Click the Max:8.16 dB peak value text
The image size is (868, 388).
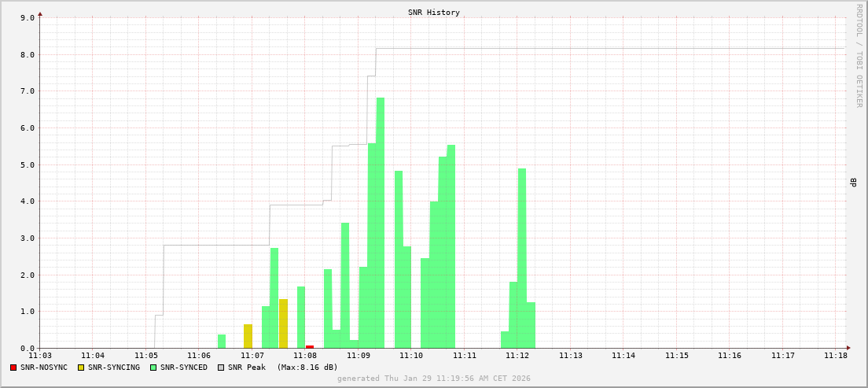point(307,368)
